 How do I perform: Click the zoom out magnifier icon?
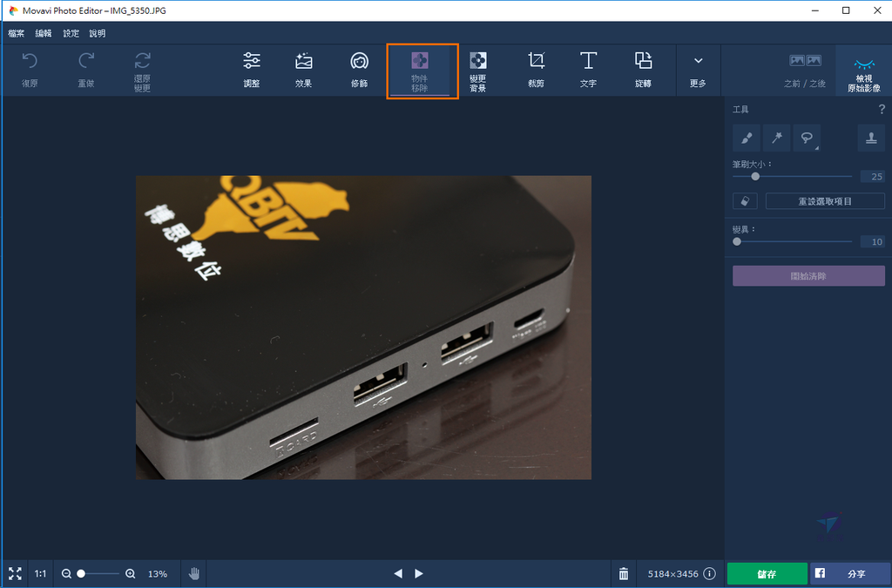point(66,574)
